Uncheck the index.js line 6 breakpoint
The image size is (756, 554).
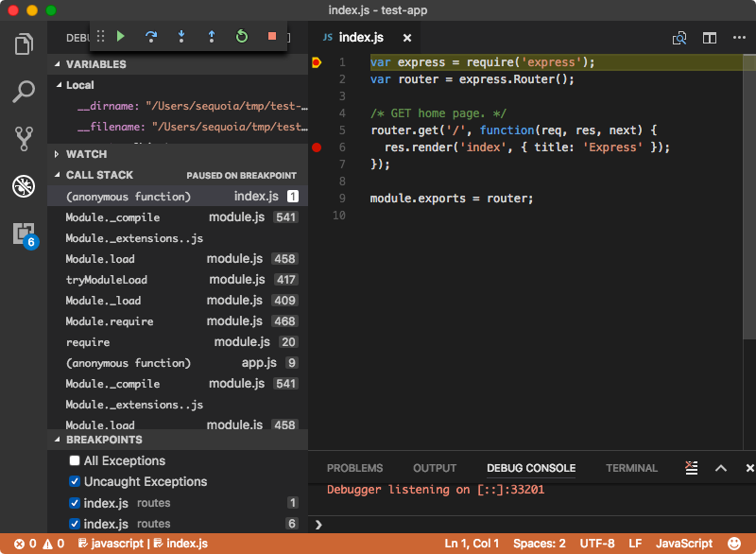(x=75, y=524)
